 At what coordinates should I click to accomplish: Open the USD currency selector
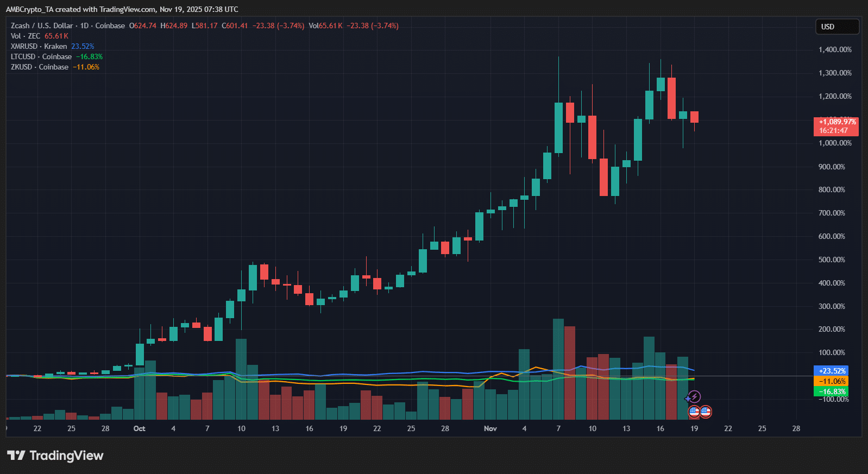[837, 27]
